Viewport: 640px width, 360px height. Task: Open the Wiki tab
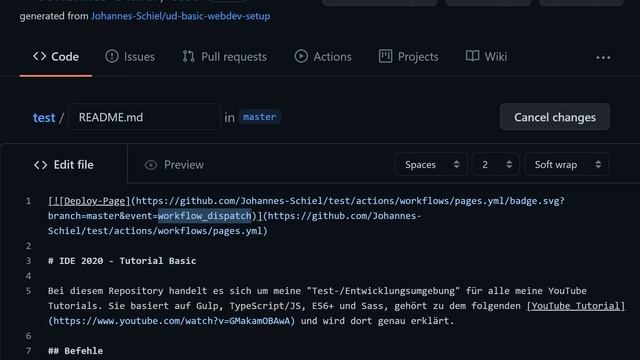coord(486,56)
